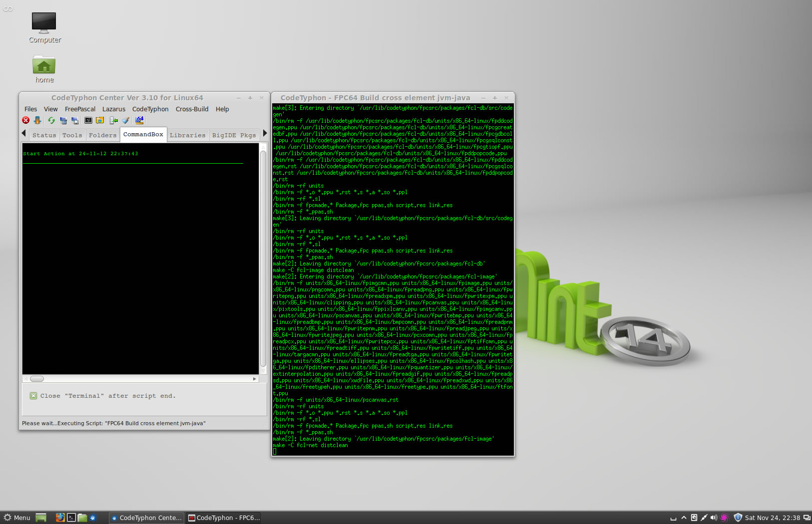Screen dimensions: 812x524
Task: Switch to the Tools tab
Action: [x=72, y=135]
